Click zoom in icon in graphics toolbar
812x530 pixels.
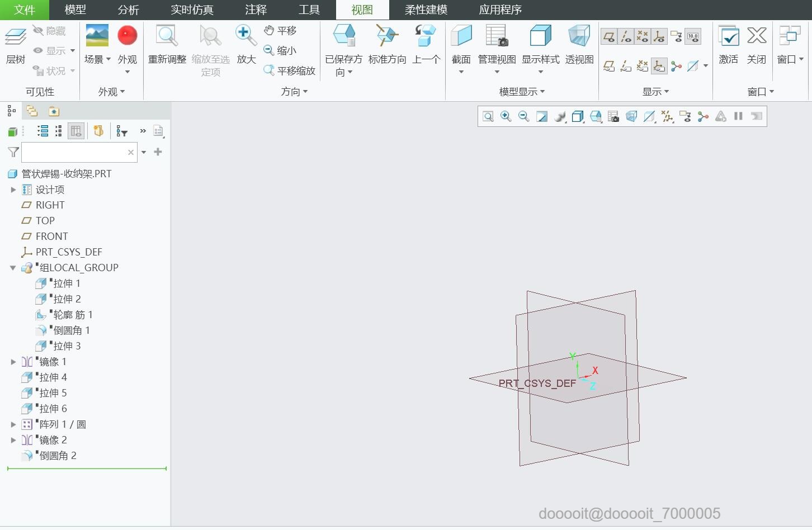point(506,116)
